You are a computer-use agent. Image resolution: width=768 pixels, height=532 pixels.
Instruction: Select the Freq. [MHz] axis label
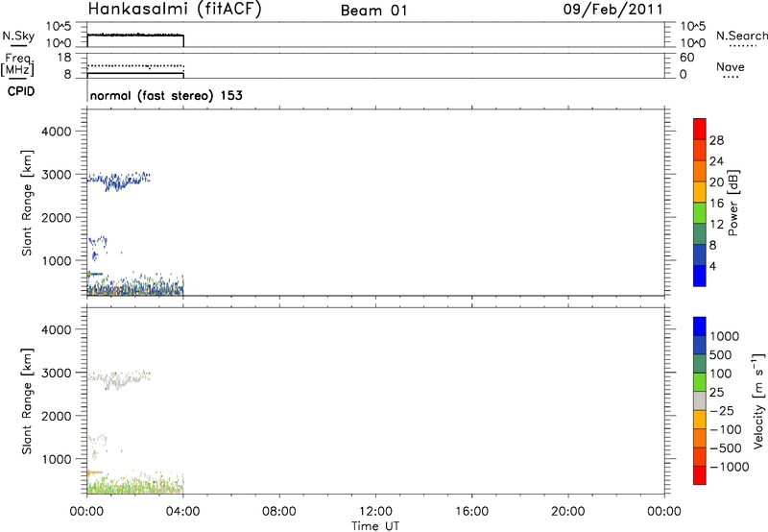coord(18,64)
